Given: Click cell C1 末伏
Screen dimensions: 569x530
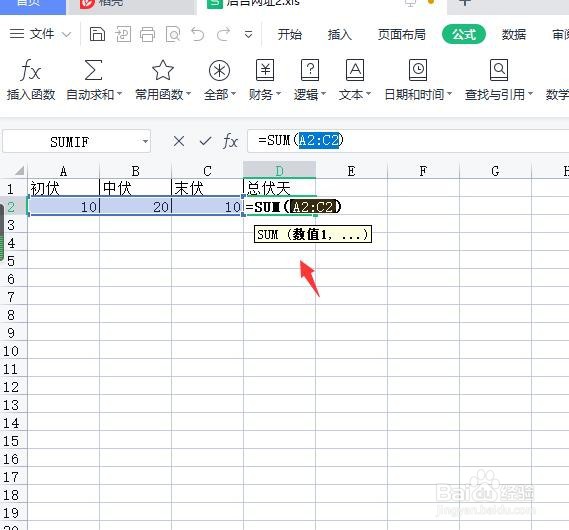Looking at the screenshot, I should tap(208, 188).
